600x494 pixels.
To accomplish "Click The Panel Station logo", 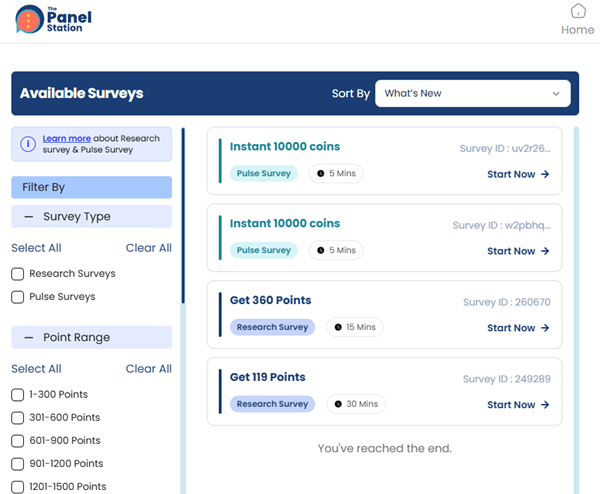I will [53, 19].
